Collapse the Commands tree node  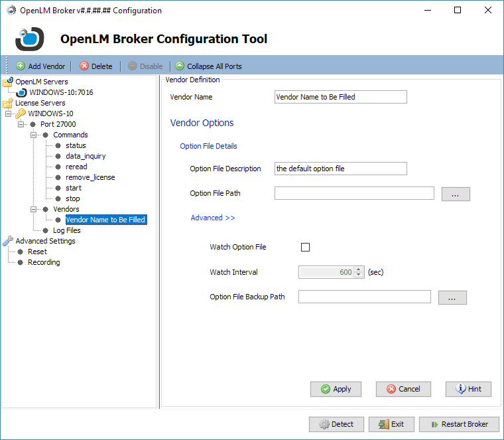click(32, 135)
